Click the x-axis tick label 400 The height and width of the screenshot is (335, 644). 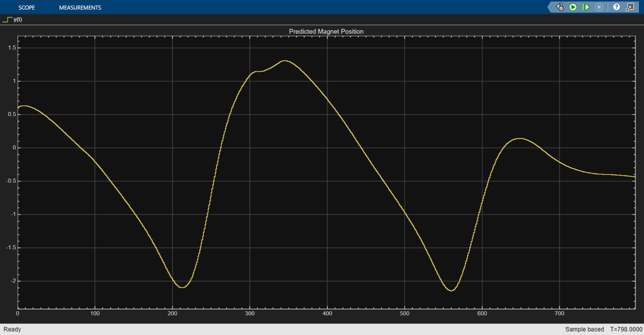[327, 314]
